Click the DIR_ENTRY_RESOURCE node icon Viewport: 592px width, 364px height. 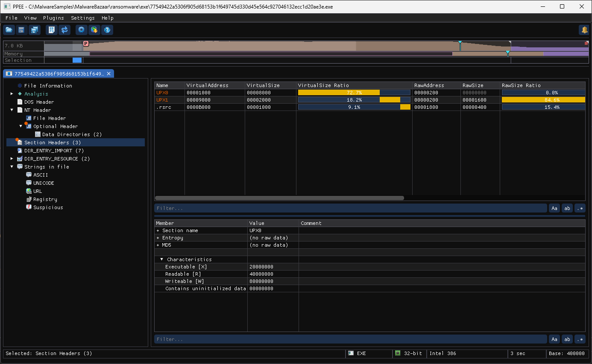[x=20, y=159]
